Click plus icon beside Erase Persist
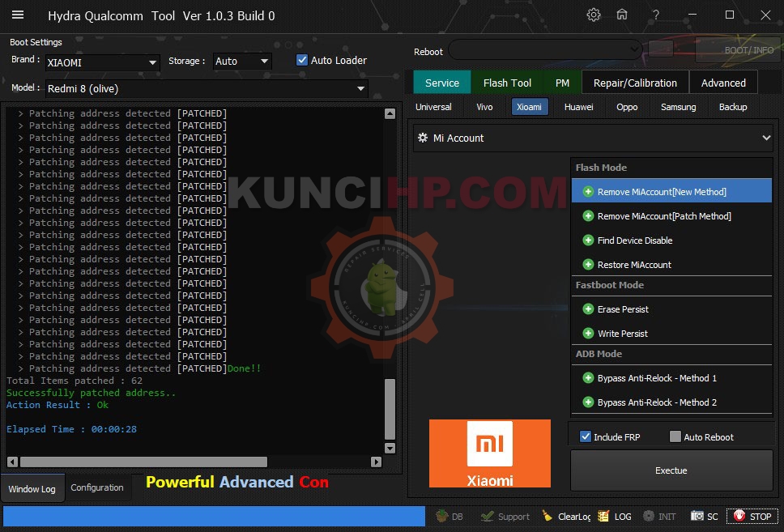 click(x=589, y=309)
